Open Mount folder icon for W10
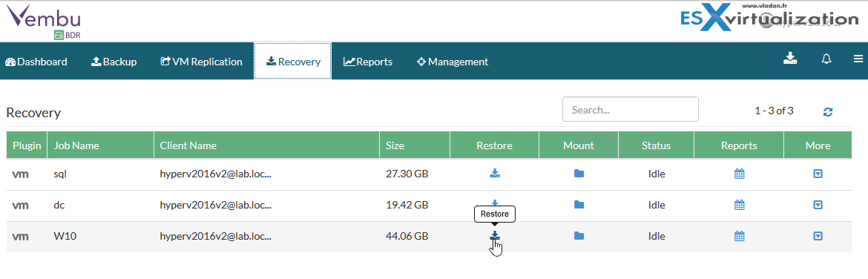This screenshot has height=279, width=868. (579, 236)
